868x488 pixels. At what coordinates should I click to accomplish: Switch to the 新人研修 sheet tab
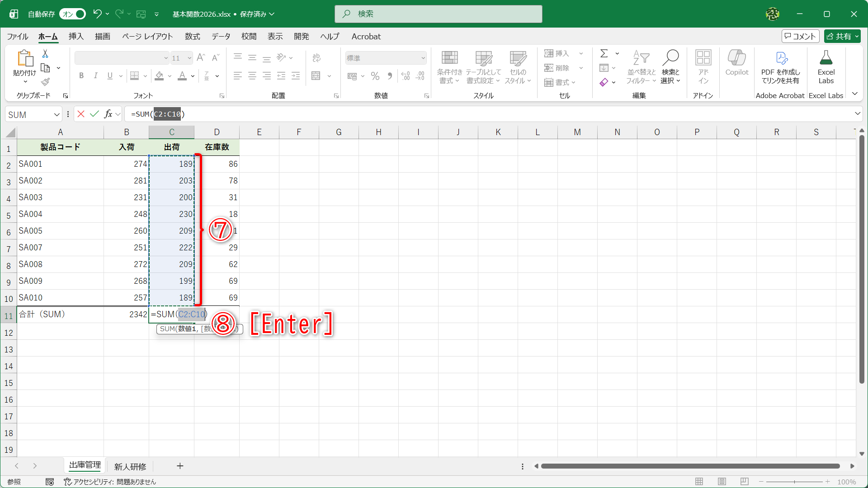(130, 466)
